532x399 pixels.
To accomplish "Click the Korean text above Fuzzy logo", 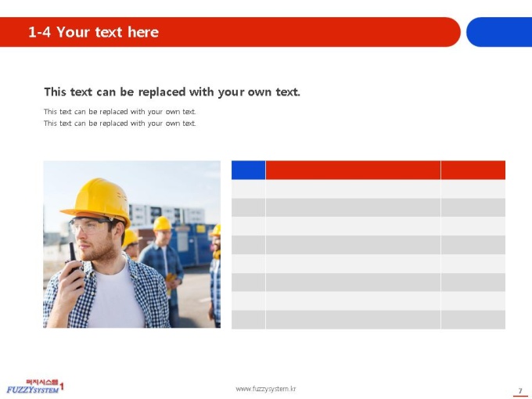I will pos(42,382).
